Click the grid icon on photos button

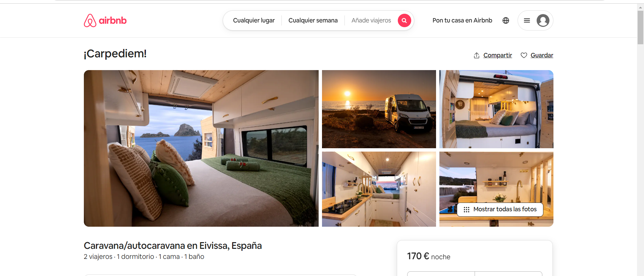click(x=466, y=210)
